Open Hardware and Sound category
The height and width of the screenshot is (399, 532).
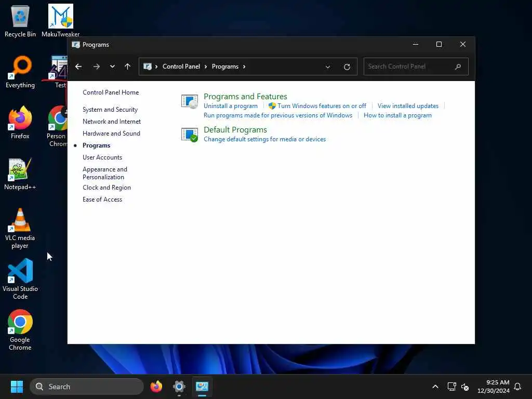111,134
